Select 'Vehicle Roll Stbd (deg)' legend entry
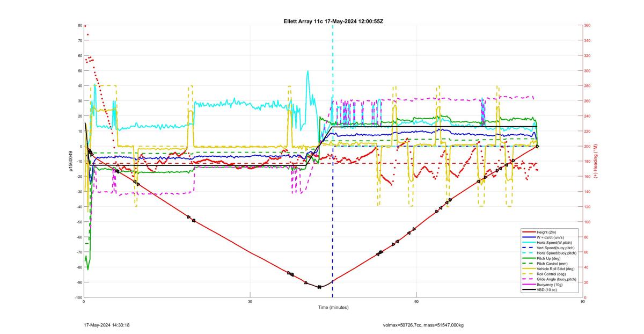This screenshot has width=644, height=334. click(x=555, y=269)
